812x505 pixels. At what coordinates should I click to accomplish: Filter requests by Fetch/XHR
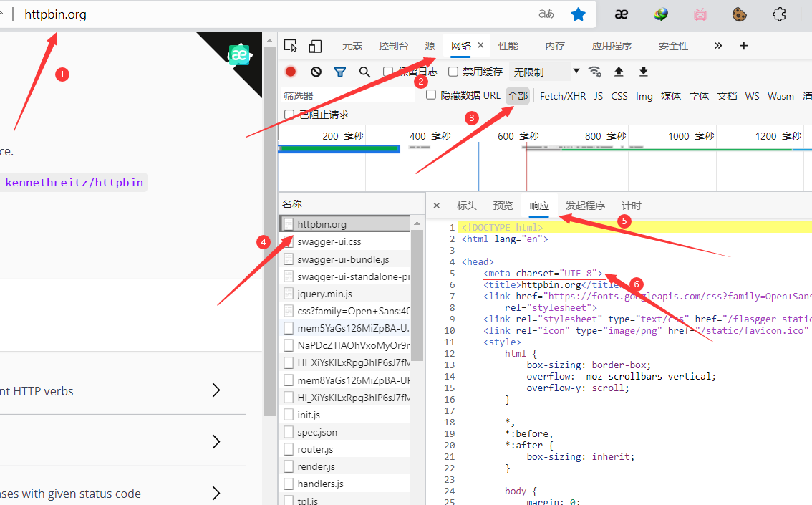tap(563, 96)
